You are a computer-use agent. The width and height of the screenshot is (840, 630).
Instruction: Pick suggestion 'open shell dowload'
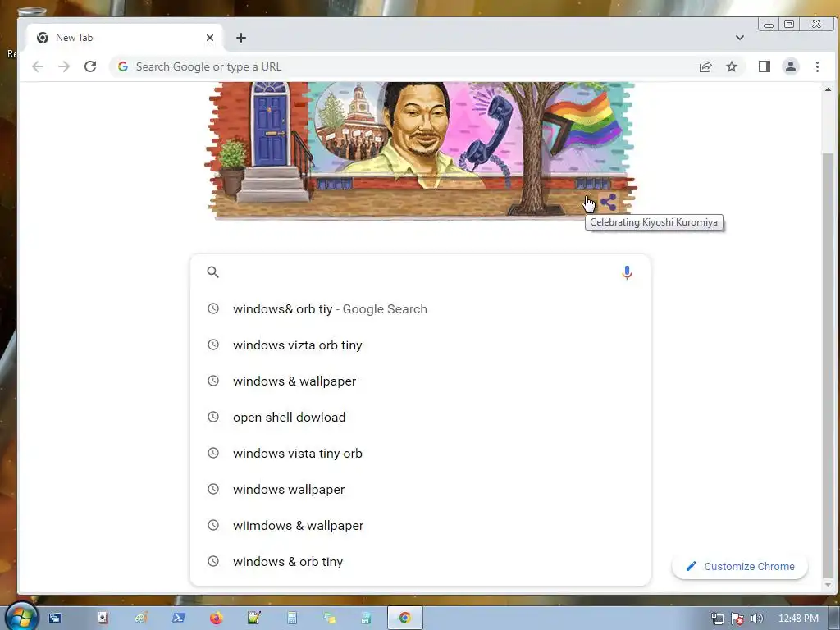coord(420,417)
